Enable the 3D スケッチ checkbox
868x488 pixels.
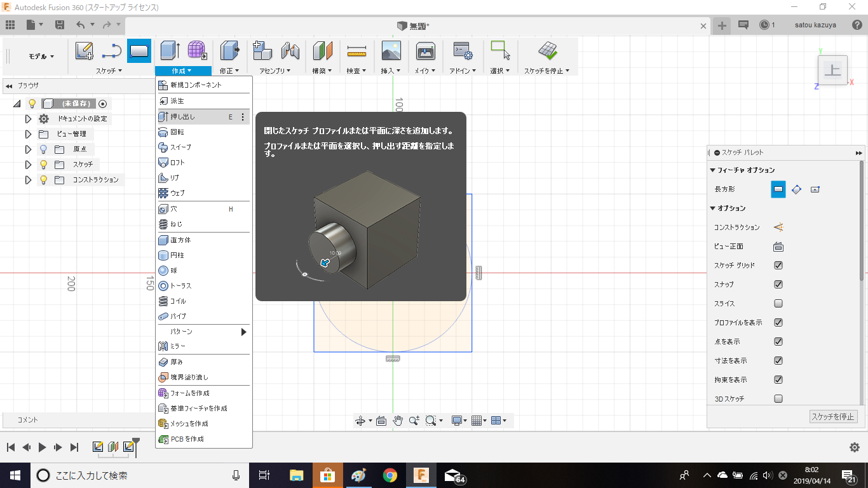(778, 398)
